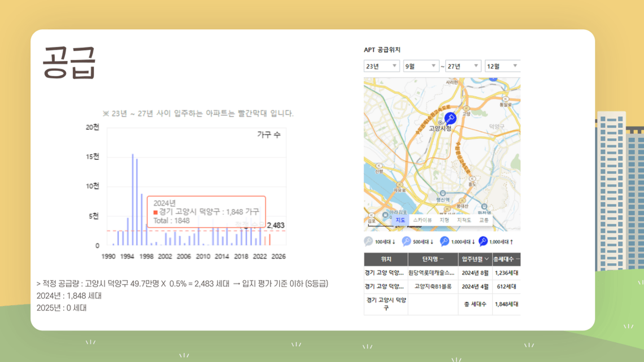Click the 고양지축B1블록 complex name cell
This screenshot has width=644, height=362.
(x=433, y=286)
